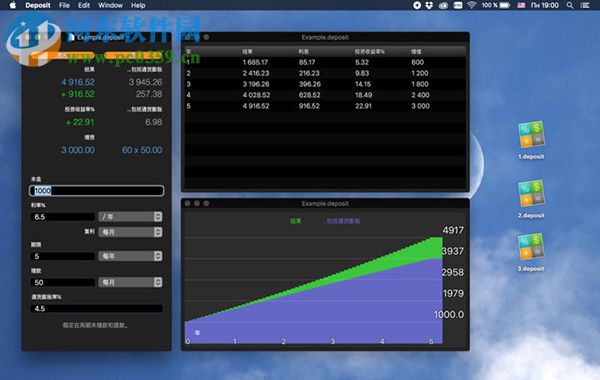Toggle the green 结果 legend in chart window
The image size is (600, 380).
(x=296, y=221)
